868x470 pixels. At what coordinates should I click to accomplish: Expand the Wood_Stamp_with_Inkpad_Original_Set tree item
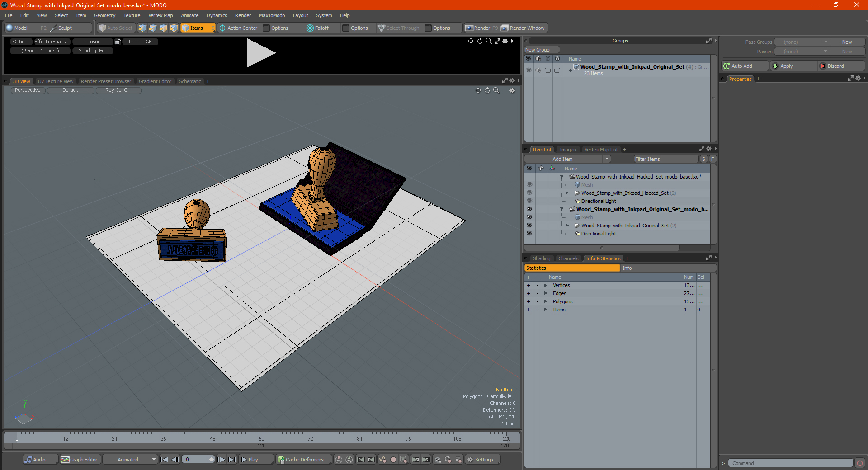pos(567,226)
